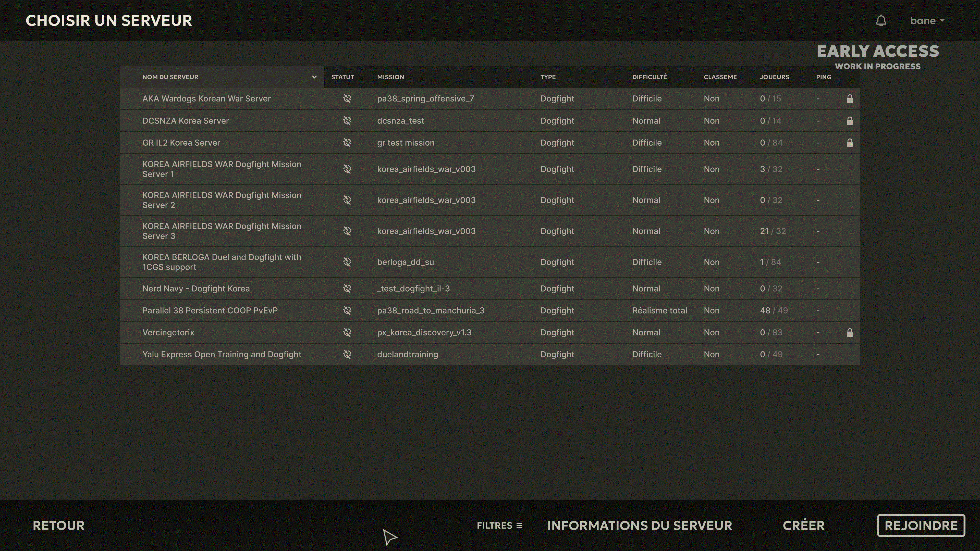Click status icon of Nerd Navy server
980x551 pixels.
point(347,288)
